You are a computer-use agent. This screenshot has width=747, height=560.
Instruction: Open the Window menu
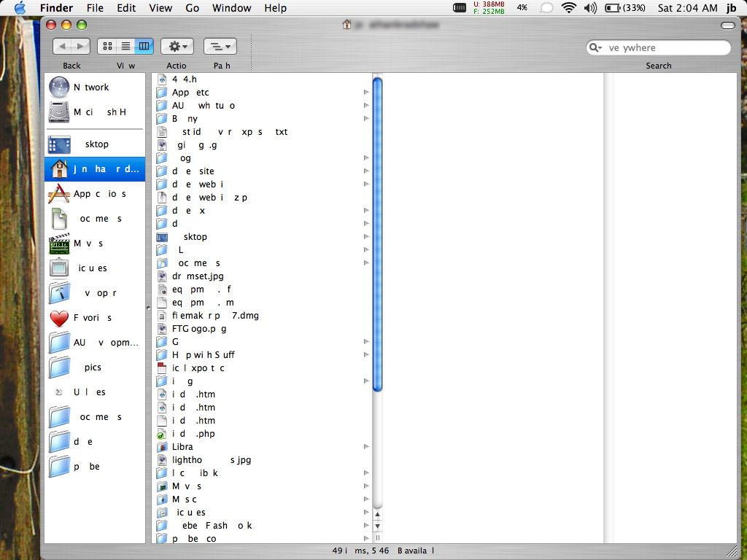tap(231, 8)
